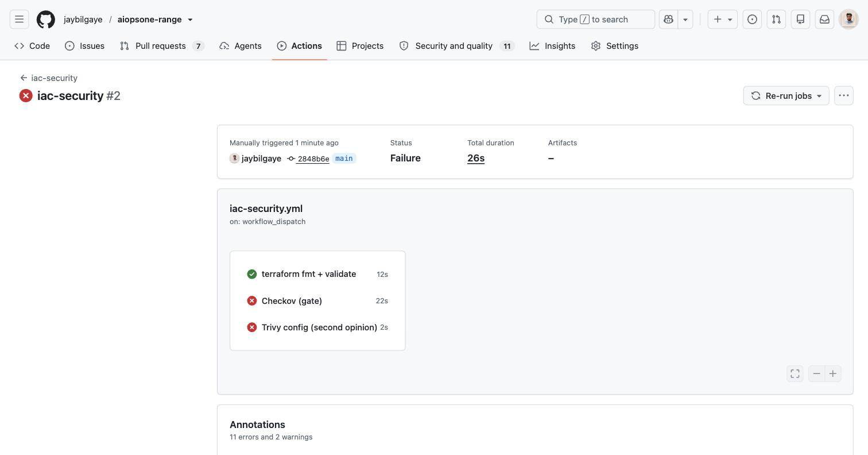Viewport: 868px width, 455px height.
Task: Open the jaybilgaye owner link
Action: pyautogui.click(x=83, y=19)
